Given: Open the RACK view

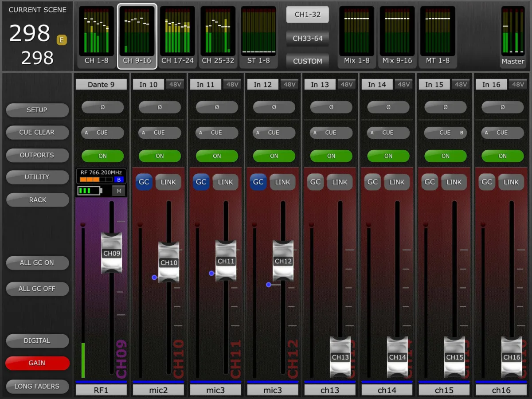Looking at the screenshot, I should click(37, 200).
